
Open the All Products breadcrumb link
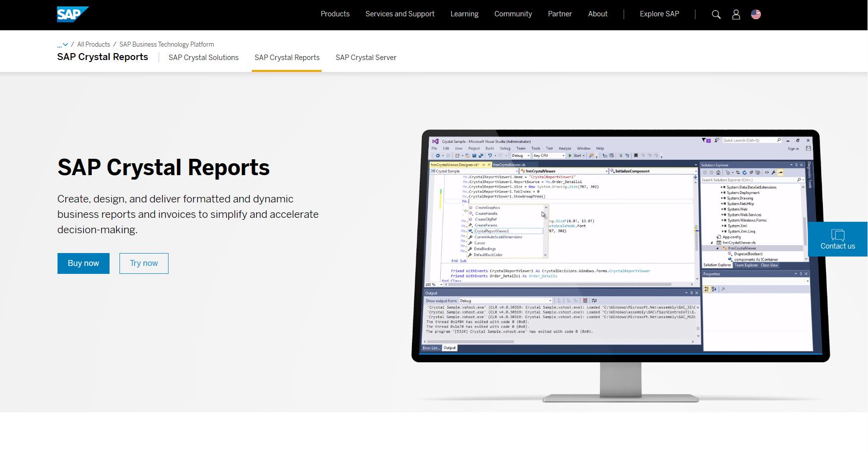[93, 44]
